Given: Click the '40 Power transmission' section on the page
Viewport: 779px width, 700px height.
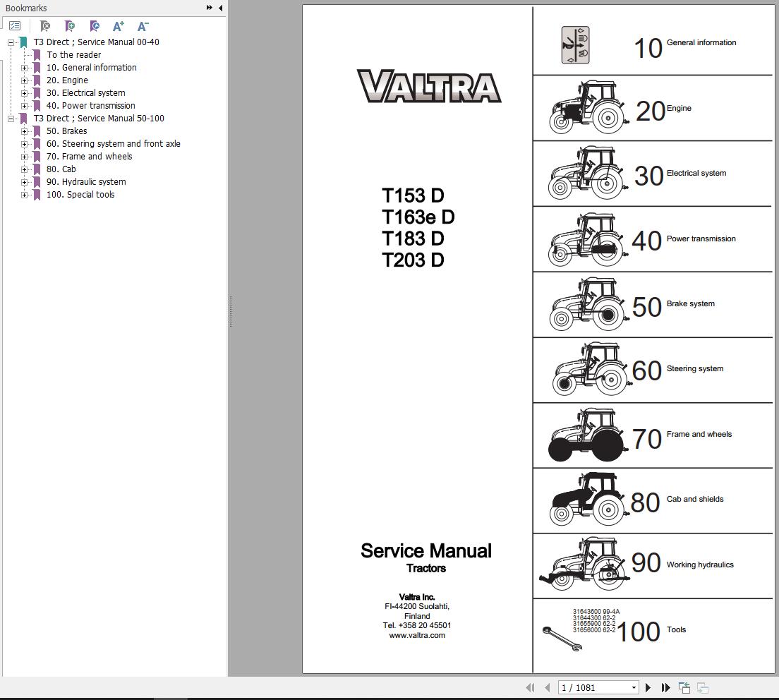Looking at the screenshot, I should pos(652,239).
